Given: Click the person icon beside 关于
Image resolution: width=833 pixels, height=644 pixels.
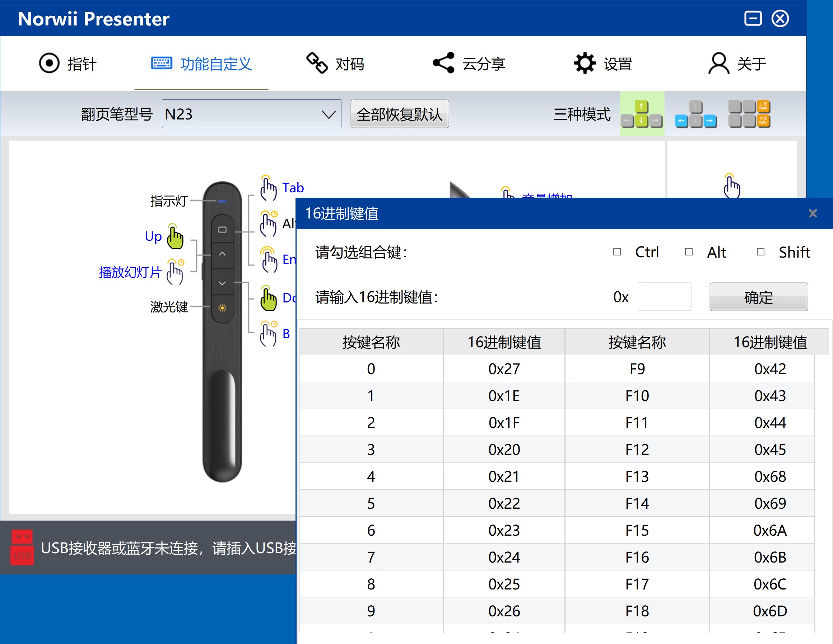Looking at the screenshot, I should [718, 63].
